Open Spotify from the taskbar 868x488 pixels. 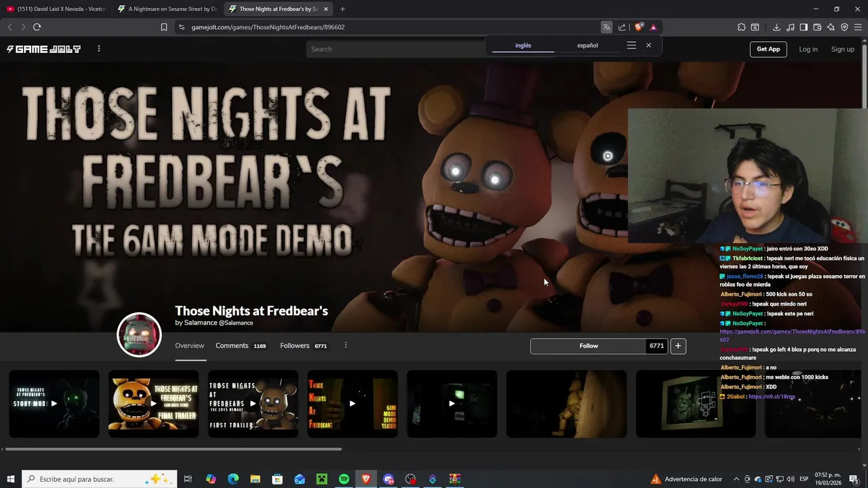pos(344,479)
